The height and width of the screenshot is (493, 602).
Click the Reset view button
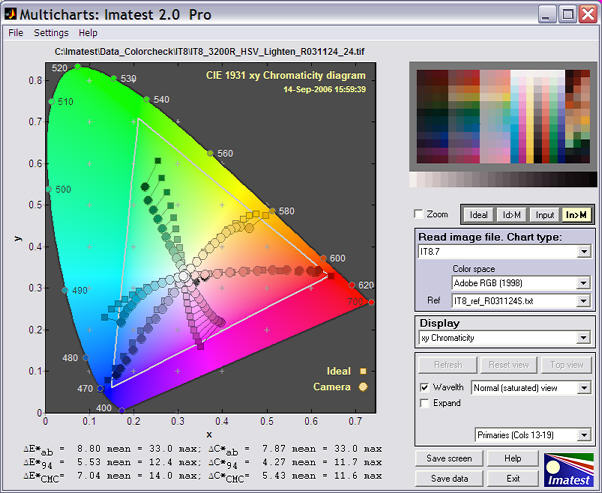coord(508,364)
